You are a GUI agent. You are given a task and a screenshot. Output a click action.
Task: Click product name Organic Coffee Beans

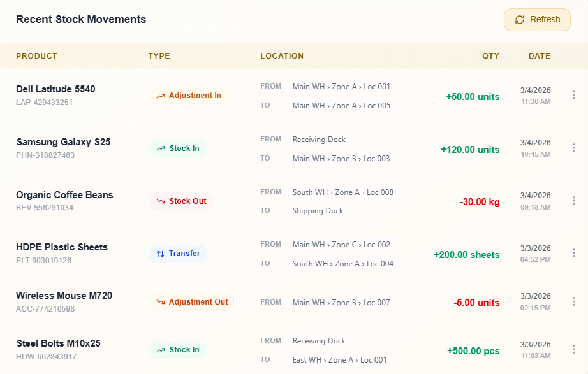[x=64, y=195]
